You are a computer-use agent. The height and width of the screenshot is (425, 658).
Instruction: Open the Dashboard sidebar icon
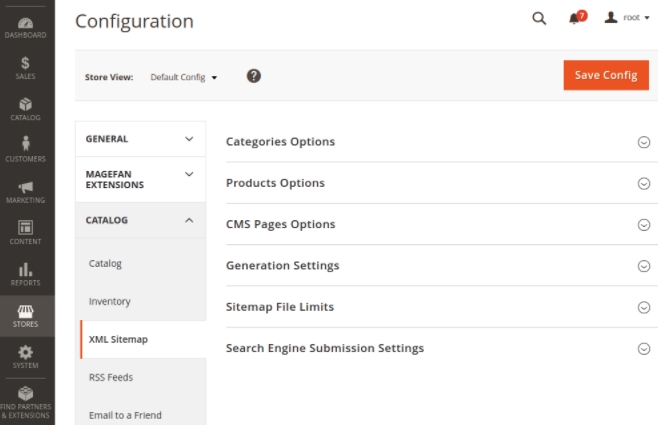click(26, 26)
